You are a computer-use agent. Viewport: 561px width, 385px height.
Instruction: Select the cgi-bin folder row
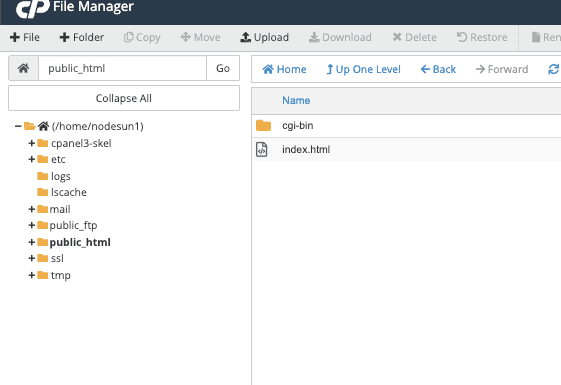click(x=406, y=126)
